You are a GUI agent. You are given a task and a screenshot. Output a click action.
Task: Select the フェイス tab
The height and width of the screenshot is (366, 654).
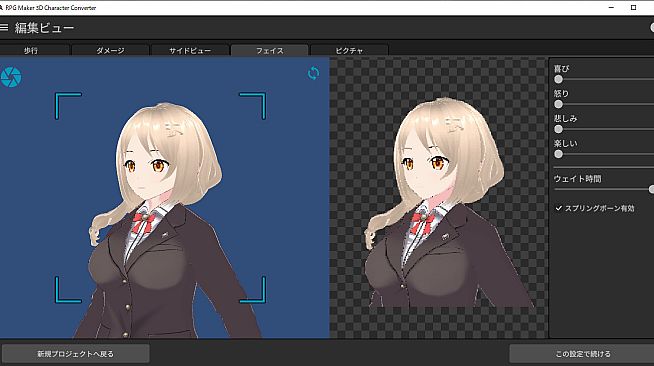[269, 50]
